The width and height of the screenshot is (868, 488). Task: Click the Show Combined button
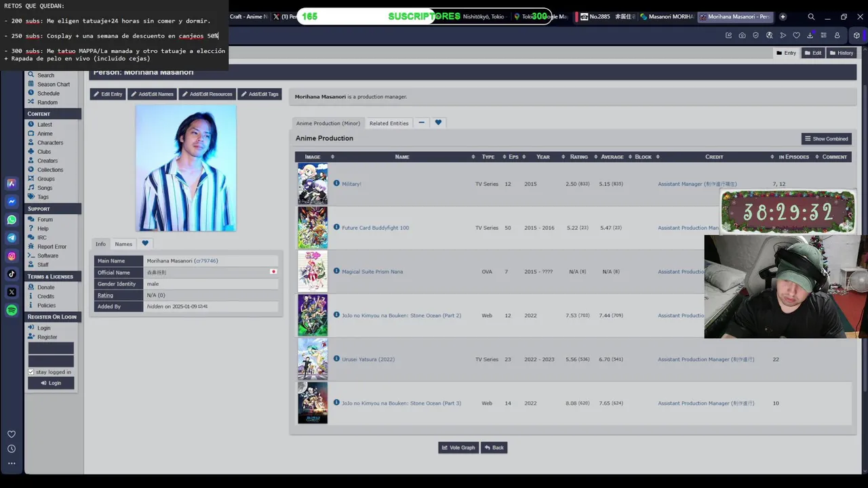[x=827, y=139]
